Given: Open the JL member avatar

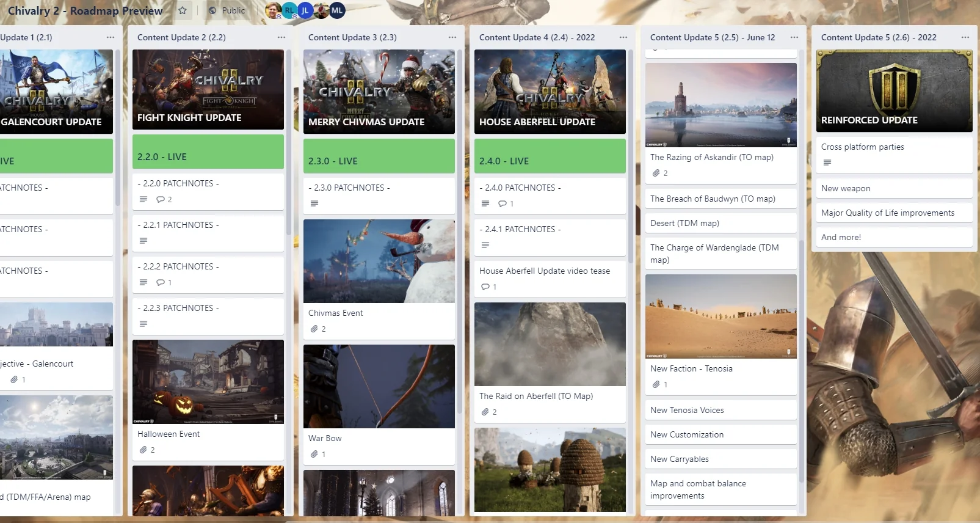Looking at the screenshot, I should pyautogui.click(x=305, y=10).
